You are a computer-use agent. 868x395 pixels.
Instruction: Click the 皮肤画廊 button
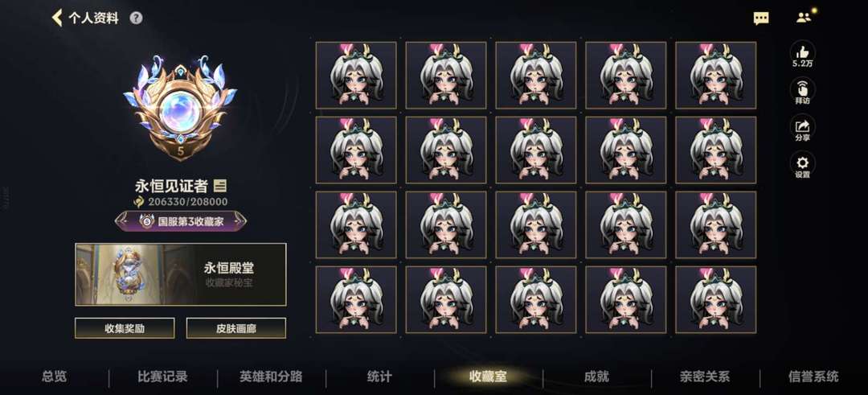(235, 328)
